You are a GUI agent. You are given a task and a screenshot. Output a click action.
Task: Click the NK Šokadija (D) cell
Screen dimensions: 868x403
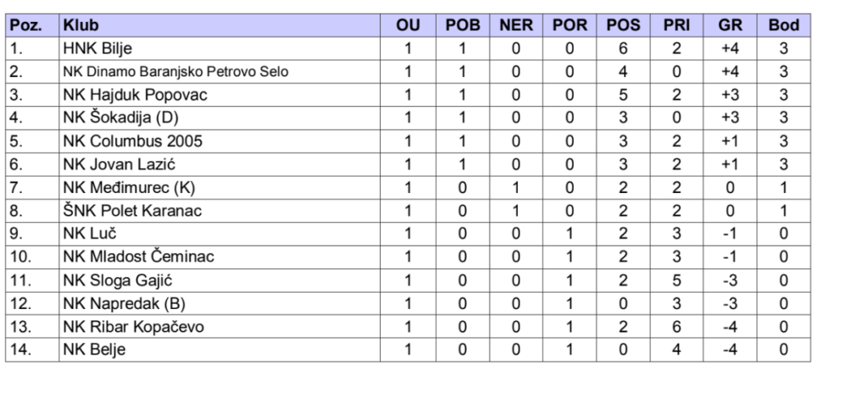(x=125, y=118)
